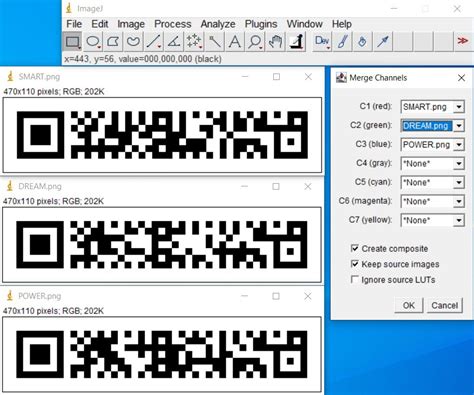Click Cancel in Merge Channels dialog
The height and width of the screenshot is (395, 474).
(444, 305)
